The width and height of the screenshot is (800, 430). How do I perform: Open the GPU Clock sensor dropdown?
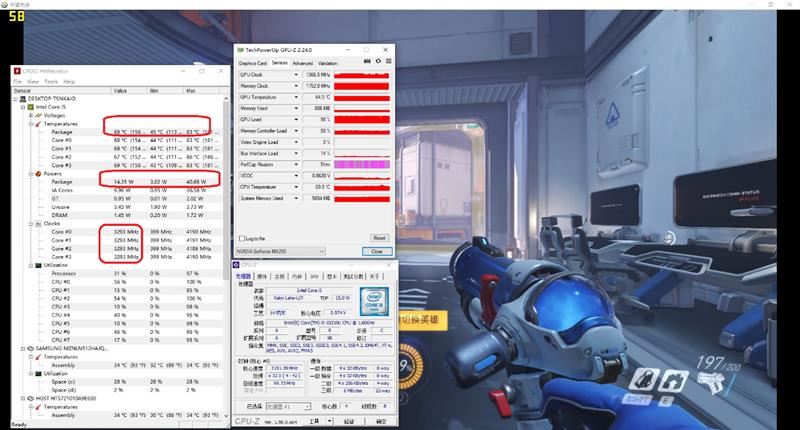coord(296,75)
